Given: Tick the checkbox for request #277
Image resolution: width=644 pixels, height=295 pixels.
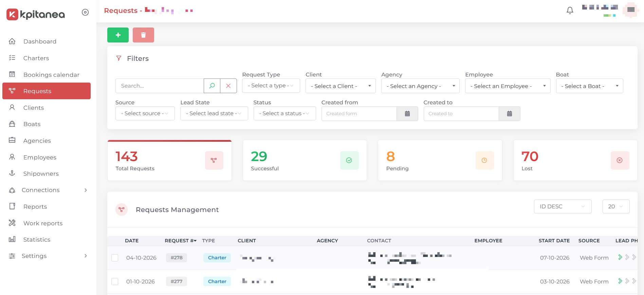Looking at the screenshot, I should click(x=115, y=282).
